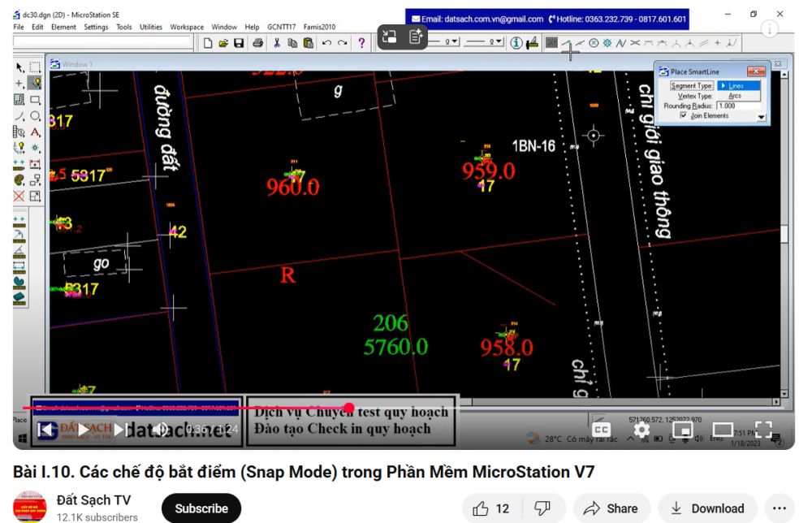
Task: Click the Share button
Action: (613, 508)
